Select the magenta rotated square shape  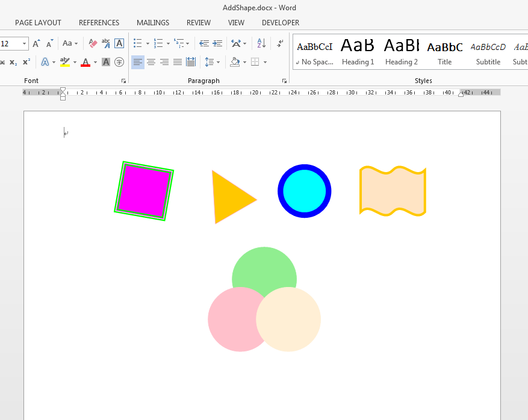(x=144, y=191)
